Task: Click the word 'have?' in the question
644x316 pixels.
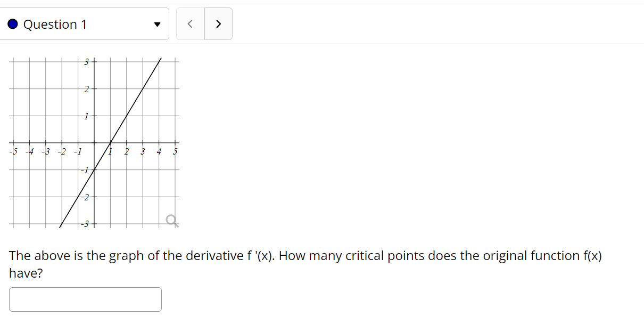Action: [x=26, y=273]
